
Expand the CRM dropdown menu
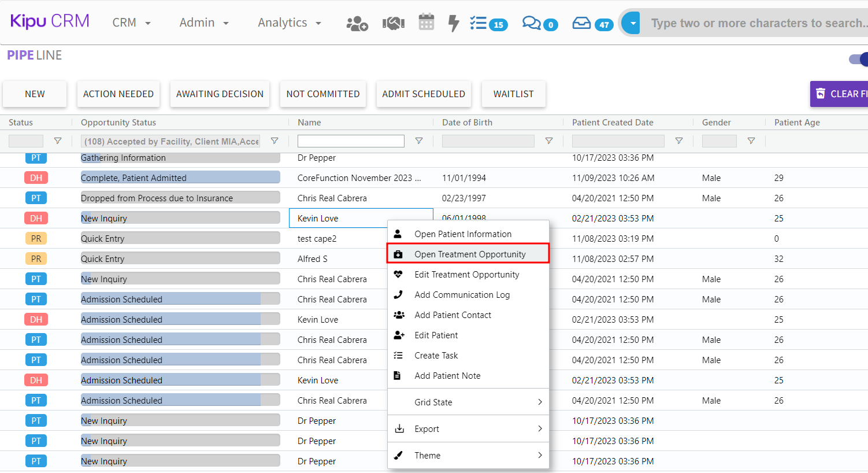pyautogui.click(x=132, y=23)
